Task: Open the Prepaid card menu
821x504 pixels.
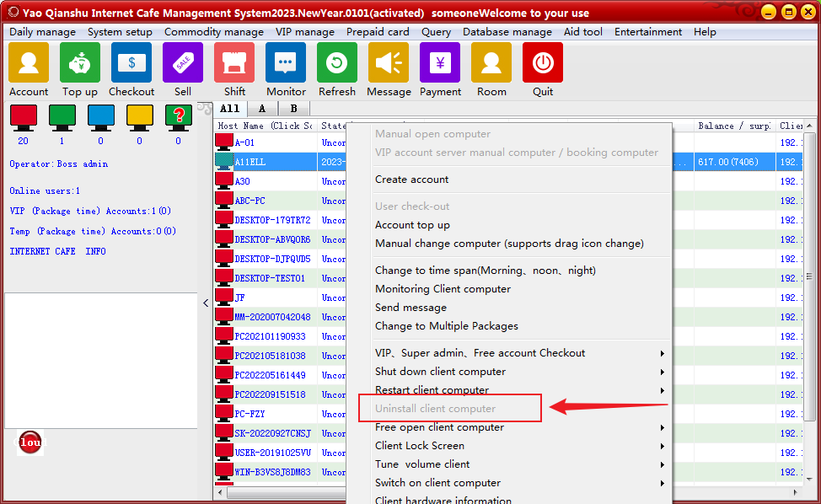Action: (x=378, y=32)
